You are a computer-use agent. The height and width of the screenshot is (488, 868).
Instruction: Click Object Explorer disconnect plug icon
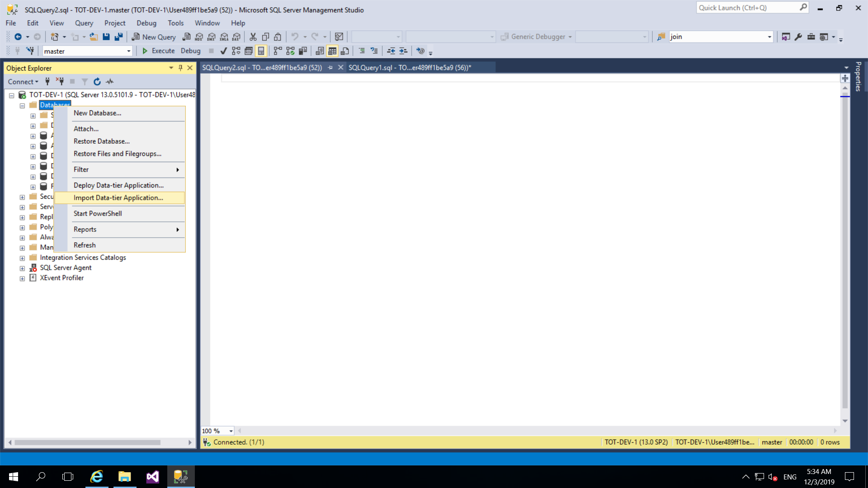[60, 82]
